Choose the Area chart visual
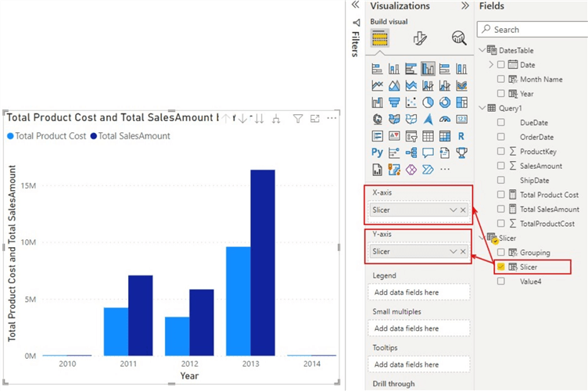 click(x=394, y=85)
